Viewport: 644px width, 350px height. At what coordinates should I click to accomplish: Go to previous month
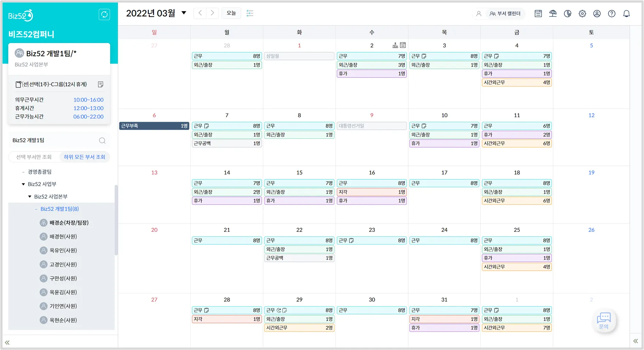pyautogui.click(x=200, y=13)
